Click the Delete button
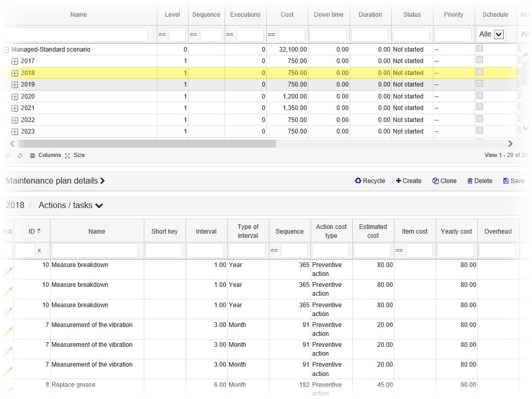The image size is (532, 399). (x=480, y=181)
